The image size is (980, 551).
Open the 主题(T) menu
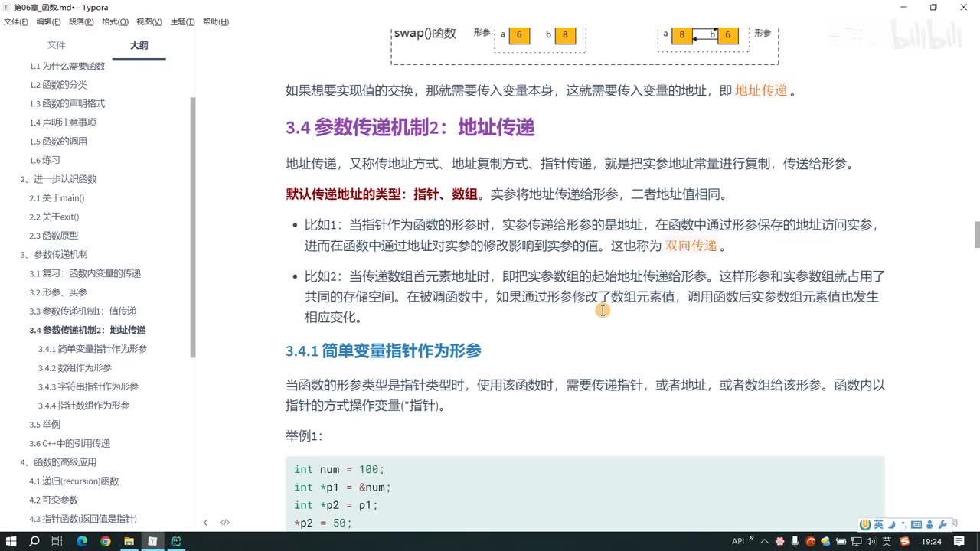(x=182, y=21)
